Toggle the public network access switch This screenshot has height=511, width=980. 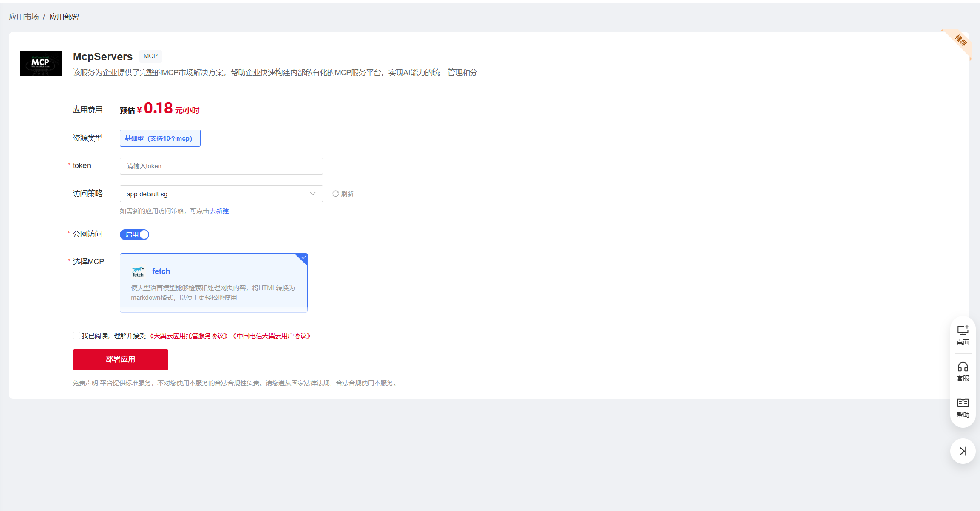(x=134, y=234)
